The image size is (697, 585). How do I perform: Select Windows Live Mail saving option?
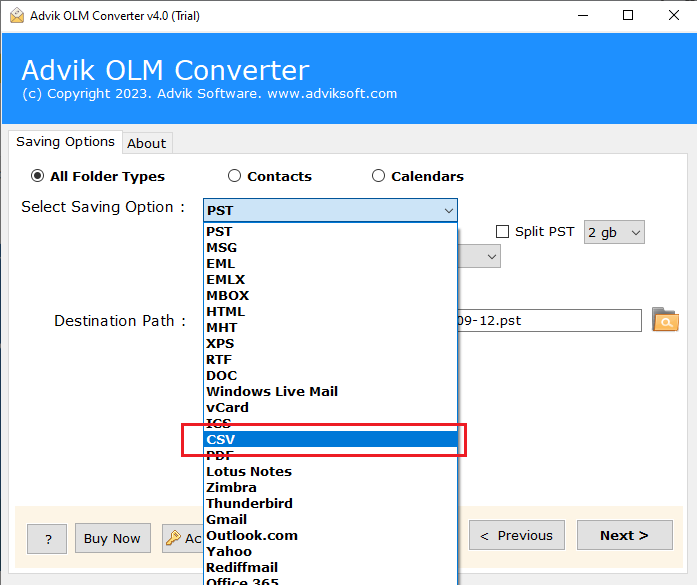click(x=330, y=392)
